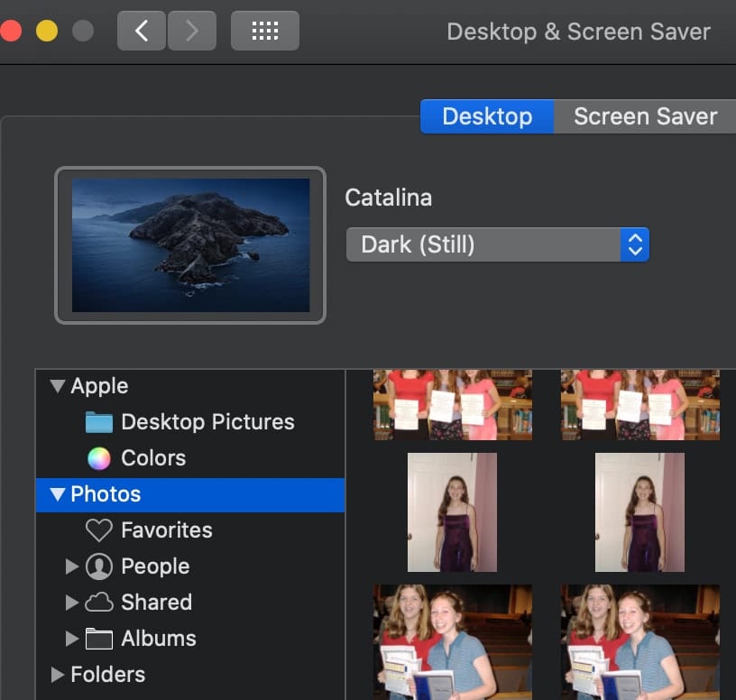736x700 pixels.
Task: Click the Desktop Pictures folder icon
Action: (x=99, y=422)
